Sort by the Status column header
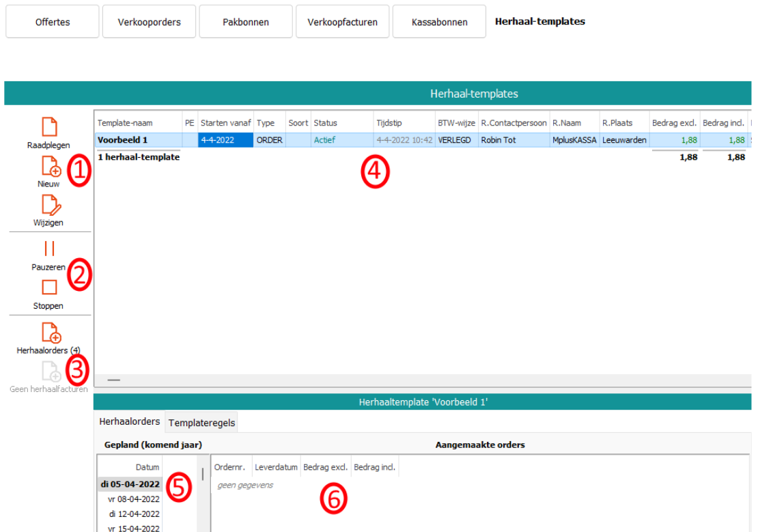The image size is (760, 532). pyautogui.click(x=326, y=123)
